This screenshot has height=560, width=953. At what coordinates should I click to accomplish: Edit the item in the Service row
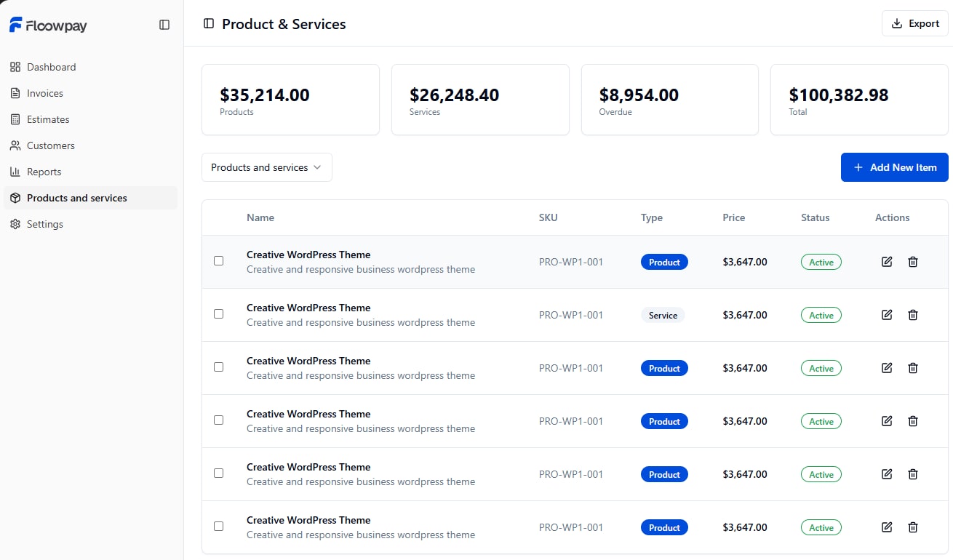(x=887, y=315)
